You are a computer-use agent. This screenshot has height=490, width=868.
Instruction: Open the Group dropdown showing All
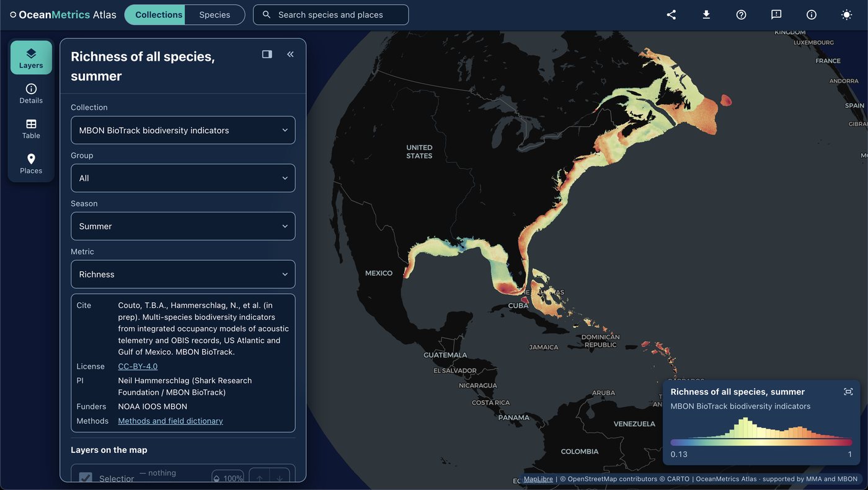coord(183,178)
